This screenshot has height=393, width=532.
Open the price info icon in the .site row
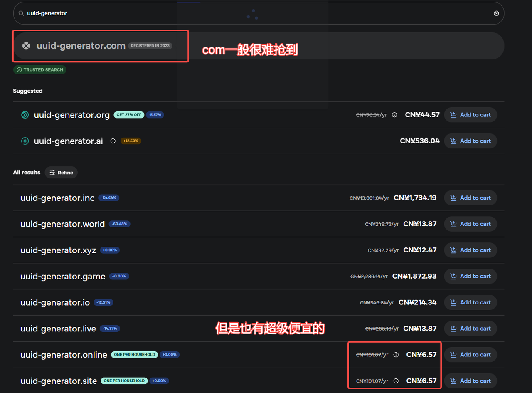[396, 381]
